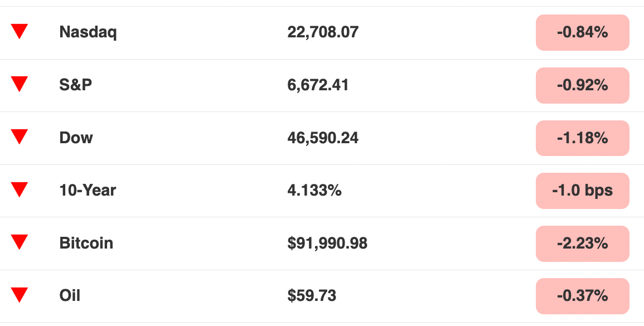Open the 10-Year yield label

[x=88, y=190]
